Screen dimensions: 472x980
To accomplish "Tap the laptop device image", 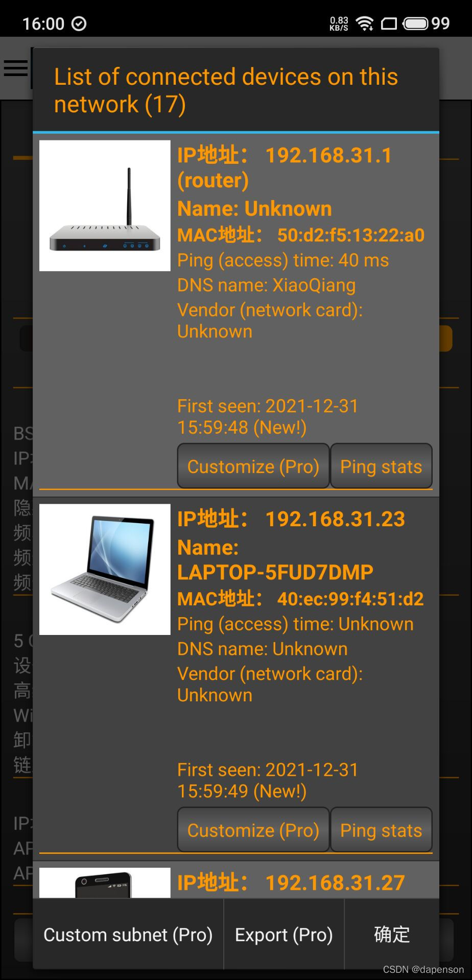I will point(105,570).
